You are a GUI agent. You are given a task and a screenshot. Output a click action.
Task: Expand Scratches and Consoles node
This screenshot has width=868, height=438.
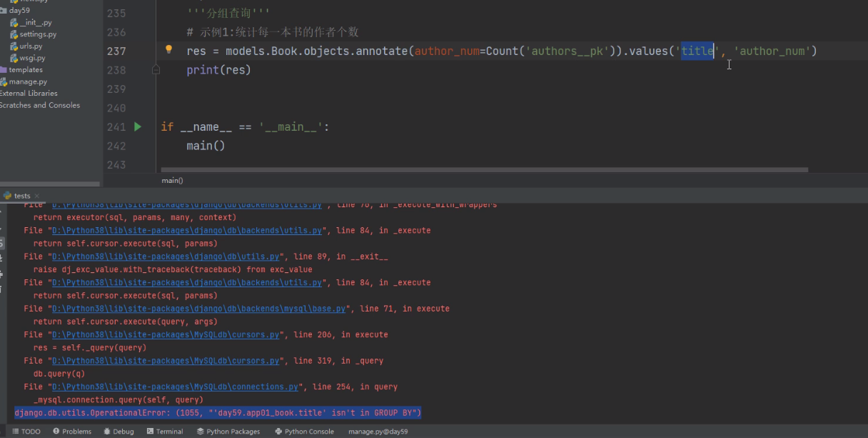click(40, 105)
